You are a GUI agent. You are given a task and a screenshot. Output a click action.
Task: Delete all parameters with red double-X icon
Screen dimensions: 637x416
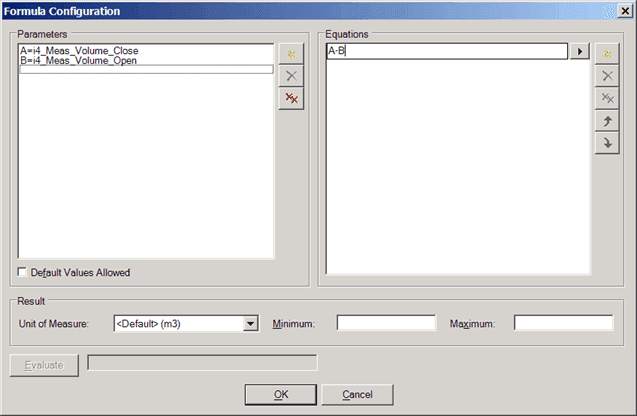(291, 98)
